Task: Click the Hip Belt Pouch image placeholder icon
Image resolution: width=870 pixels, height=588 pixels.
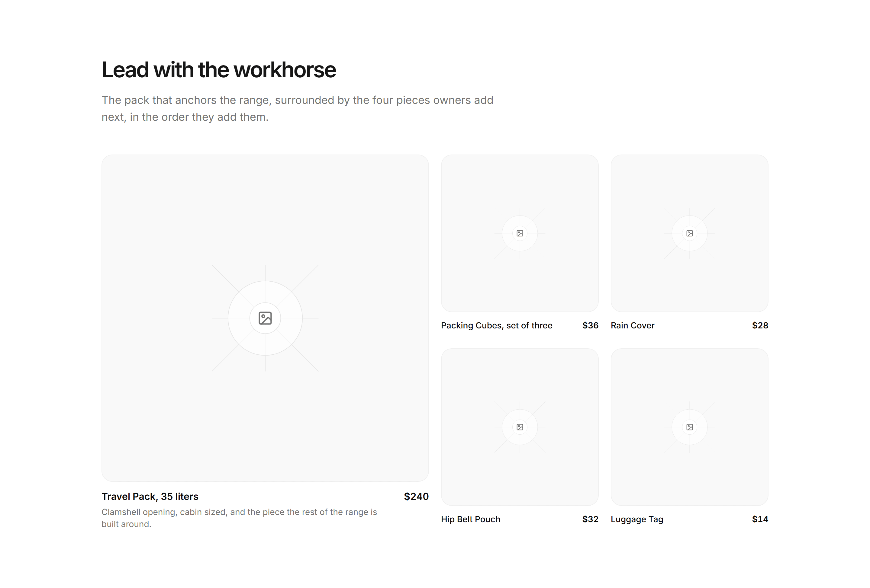Action: [520, 427]
